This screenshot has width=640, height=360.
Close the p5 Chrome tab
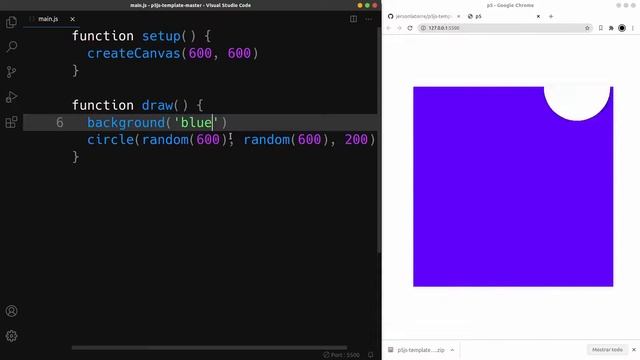(x=538, y=16)
